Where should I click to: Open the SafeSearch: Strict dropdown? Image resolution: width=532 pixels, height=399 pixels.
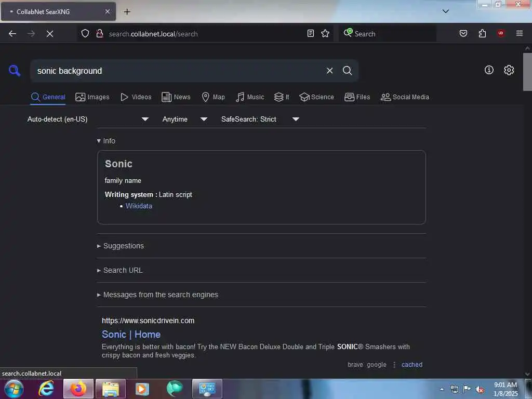260,119
